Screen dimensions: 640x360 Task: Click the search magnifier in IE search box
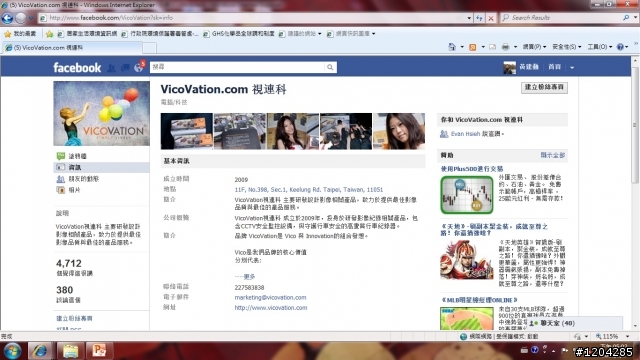[x=625, y=18]
